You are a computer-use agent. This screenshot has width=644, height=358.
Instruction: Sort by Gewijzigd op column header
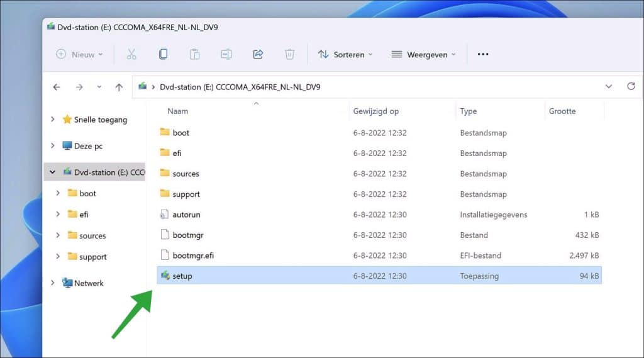(x=376, y=111)
